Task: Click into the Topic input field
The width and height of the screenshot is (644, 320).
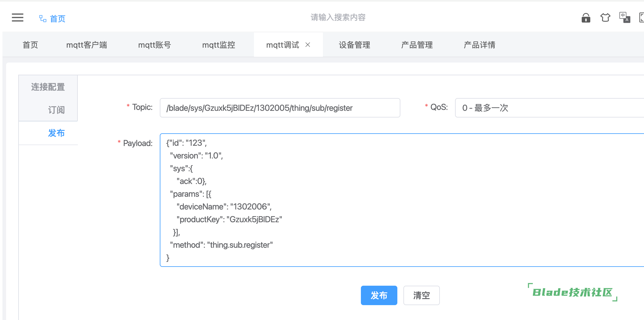Action: coord(279,108)
